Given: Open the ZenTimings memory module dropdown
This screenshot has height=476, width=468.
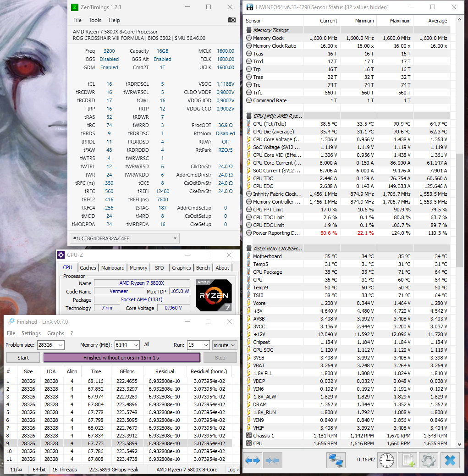Looking at the screenshot, I should [x=124, y=238].
